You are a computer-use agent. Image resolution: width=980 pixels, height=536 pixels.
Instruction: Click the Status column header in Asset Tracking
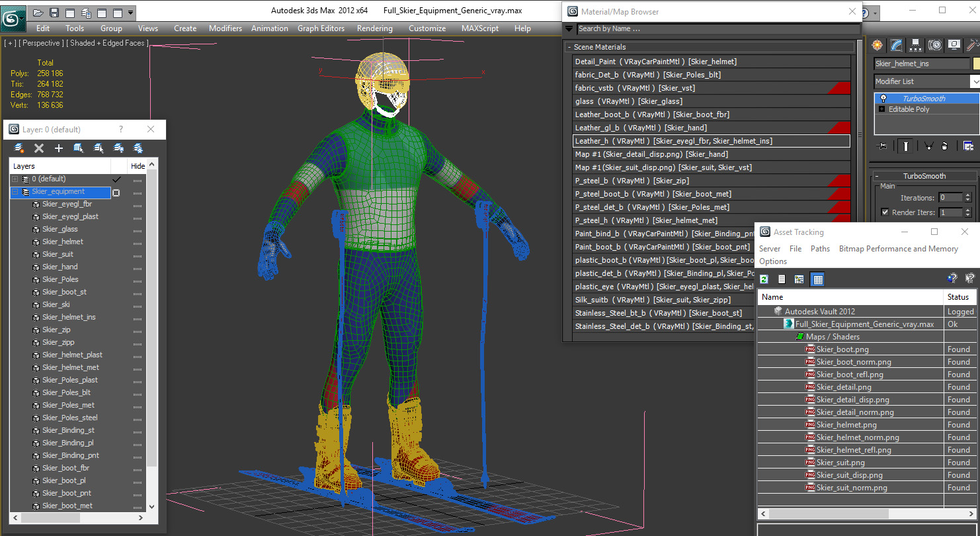tap(959, 297)
